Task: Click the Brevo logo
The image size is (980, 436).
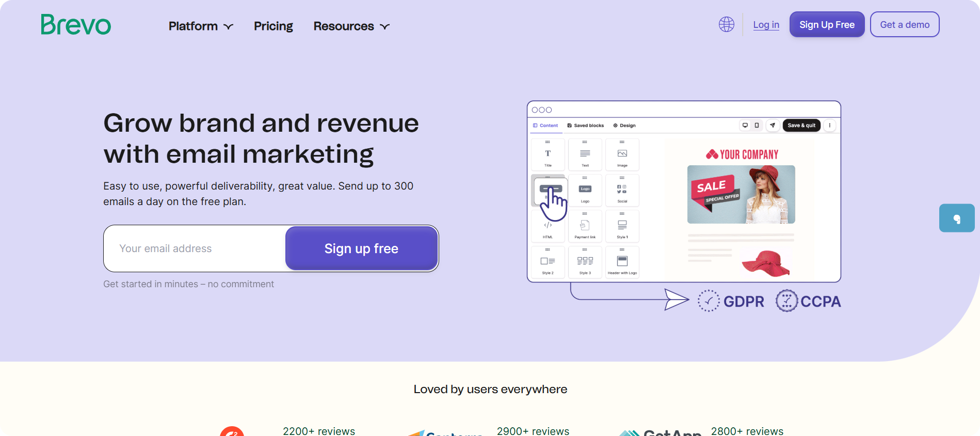Action: pyautogui.click(x=76, y=25)
